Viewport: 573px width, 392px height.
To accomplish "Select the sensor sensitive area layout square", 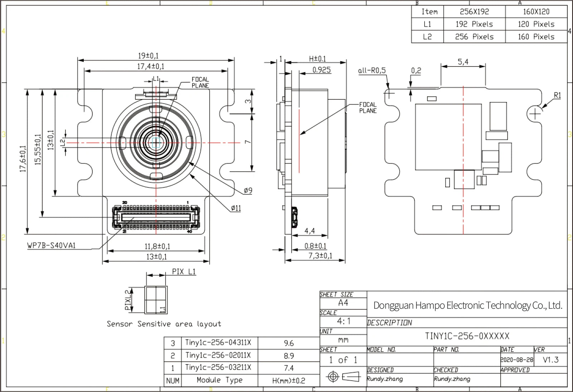I will tap(156, 299).
